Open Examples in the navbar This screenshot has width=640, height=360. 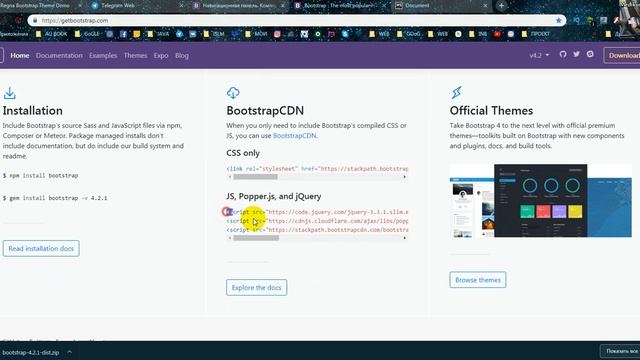click(103, 56)
